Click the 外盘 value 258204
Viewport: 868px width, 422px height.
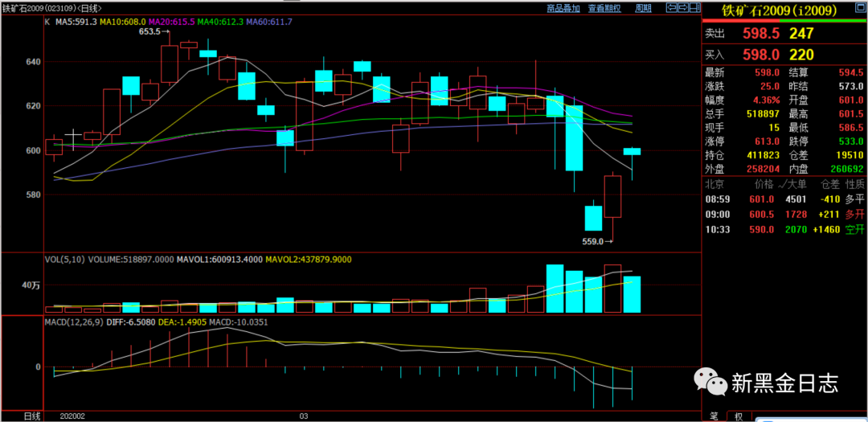pos(763,168)
